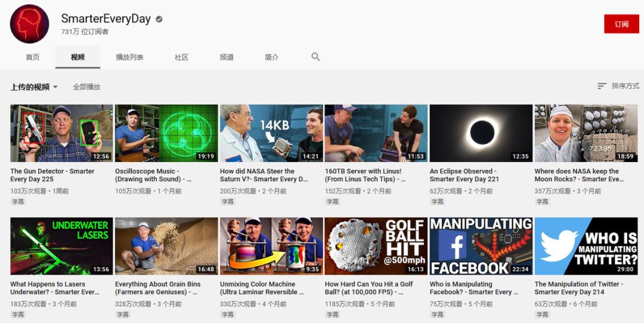
Task: Open the 160TB Server with Linus thumbnail
Action: point(376,133)
